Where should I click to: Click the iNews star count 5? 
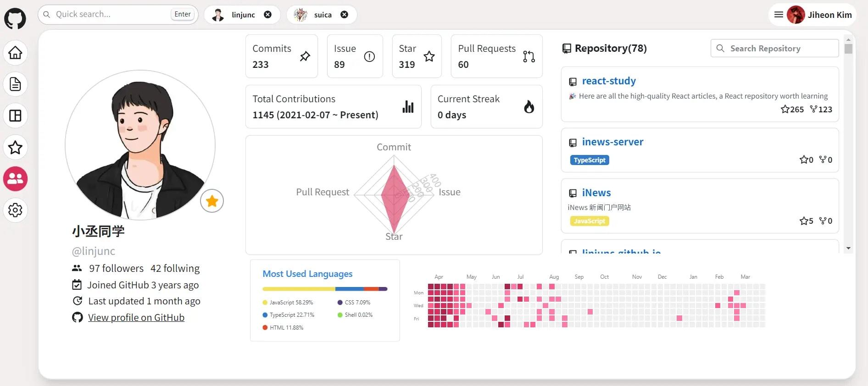(807, 221)
